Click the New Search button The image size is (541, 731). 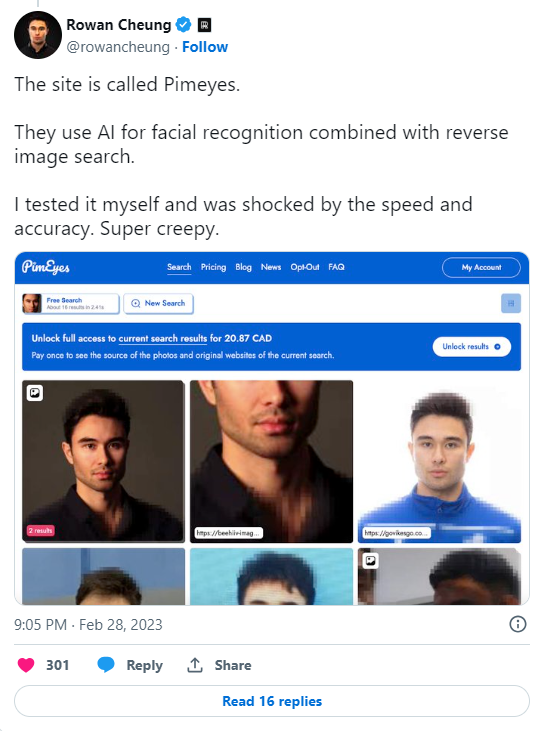pyautogui.click(x=159, y=303)
